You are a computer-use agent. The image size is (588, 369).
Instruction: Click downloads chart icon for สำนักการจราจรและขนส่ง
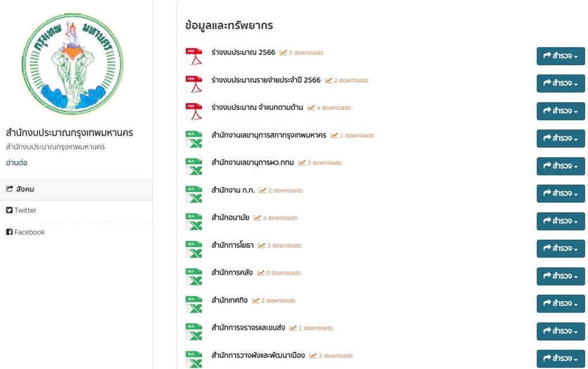tap(293, 328)
